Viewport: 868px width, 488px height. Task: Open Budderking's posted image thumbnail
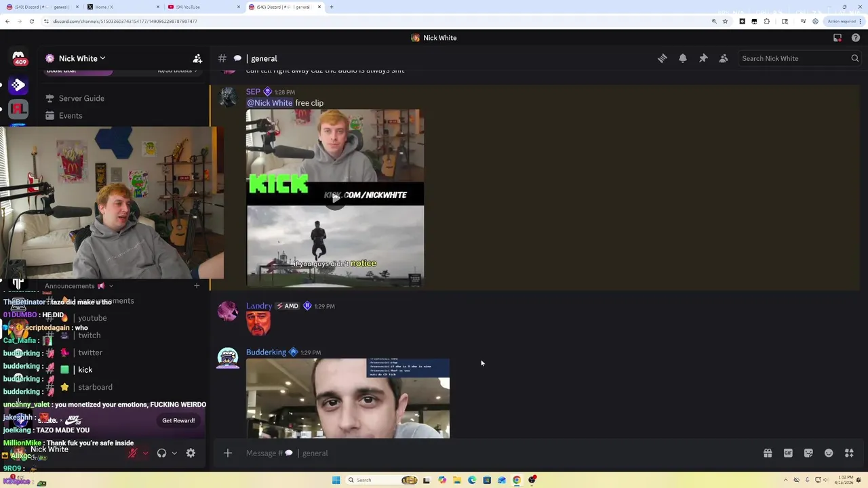click(x=347, y=399)
